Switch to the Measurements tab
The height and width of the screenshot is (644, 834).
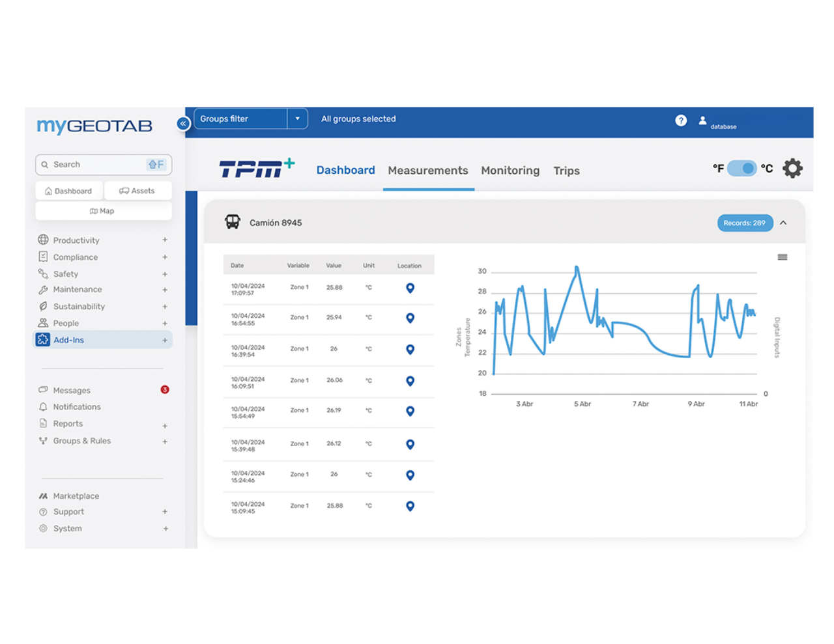428,171
